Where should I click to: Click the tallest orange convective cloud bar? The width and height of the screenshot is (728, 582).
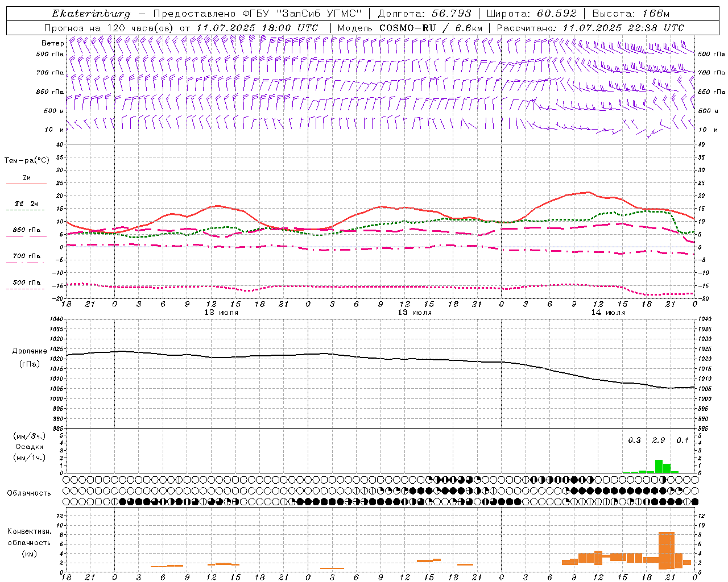[x=667, y=550]
